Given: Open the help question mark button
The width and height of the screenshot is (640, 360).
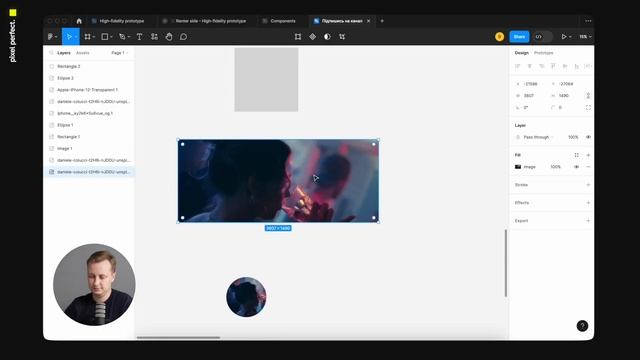Looking at the screenshot, I should [x=582, y=326].
